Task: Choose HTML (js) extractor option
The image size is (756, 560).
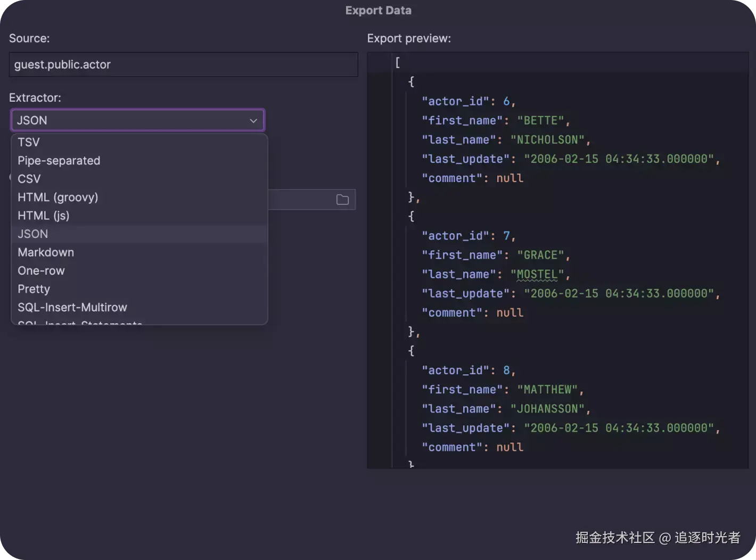Action: click(44, 216)
